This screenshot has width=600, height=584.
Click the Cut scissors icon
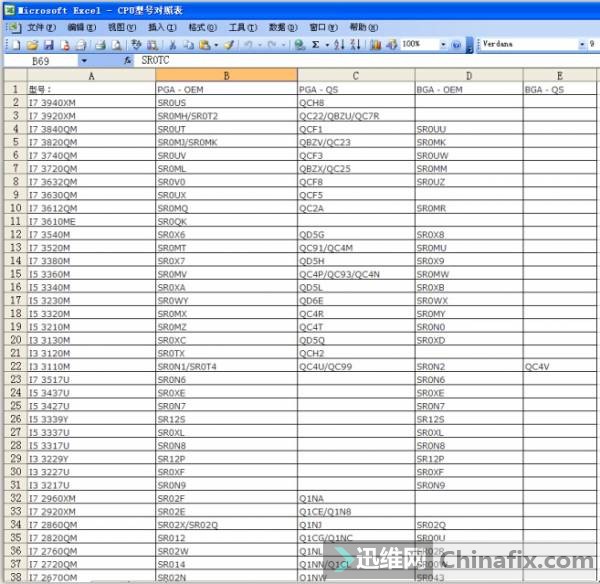173,45
